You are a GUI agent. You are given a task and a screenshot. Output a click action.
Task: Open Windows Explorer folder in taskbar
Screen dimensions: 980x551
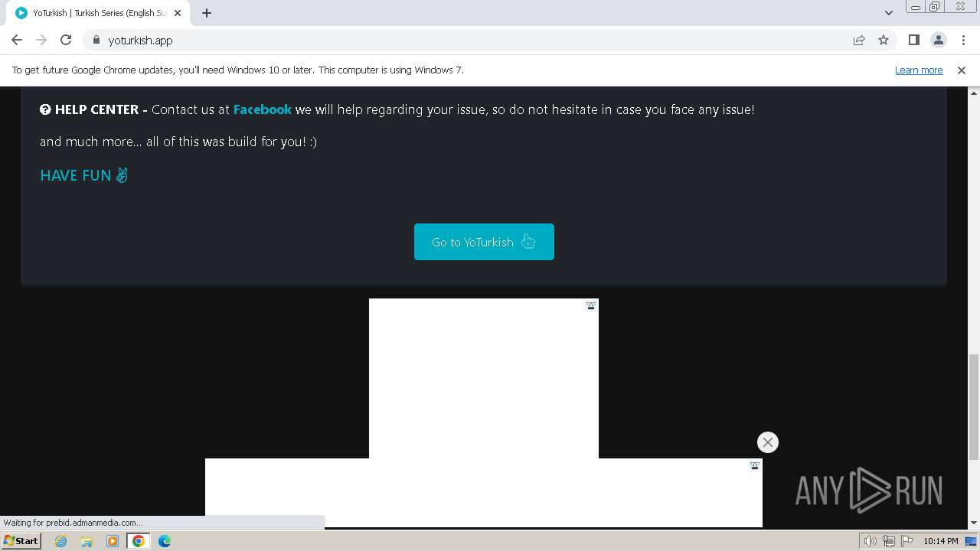point(87,541)
